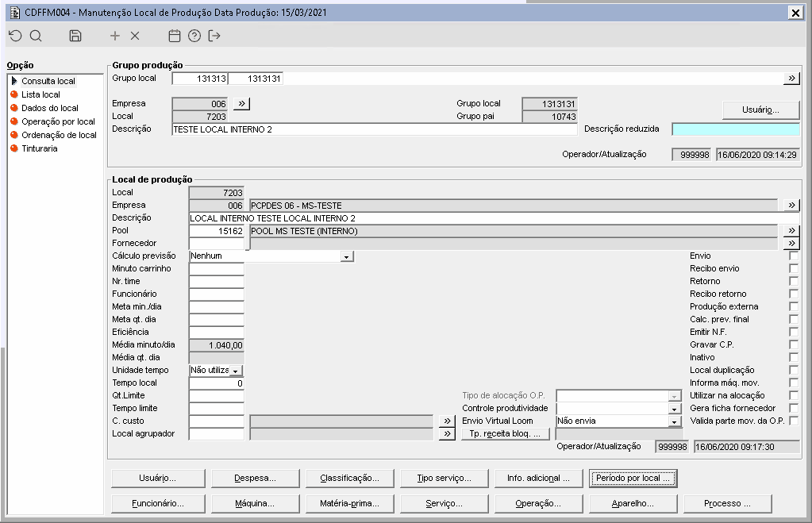This screenshot has height=523, width=812.
Task: Select the Lista local option
Action: click(40, 94)
